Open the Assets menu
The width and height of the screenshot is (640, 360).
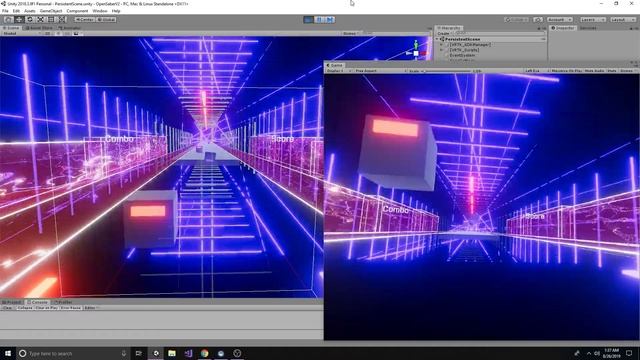(30, 11)
